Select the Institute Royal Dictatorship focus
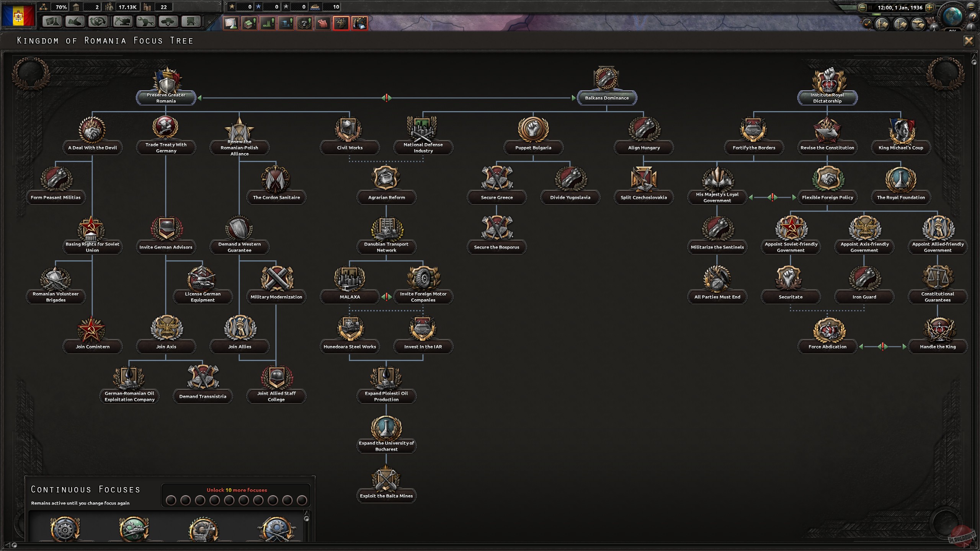980x551 pixels. tap(827, 98)
